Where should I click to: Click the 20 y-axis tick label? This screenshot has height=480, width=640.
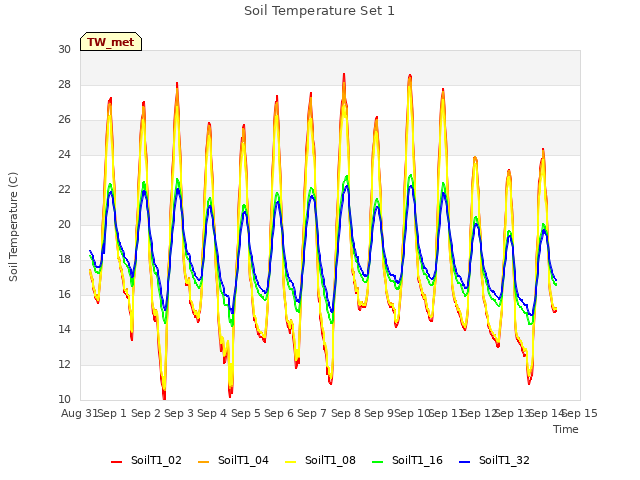point(64,224)
